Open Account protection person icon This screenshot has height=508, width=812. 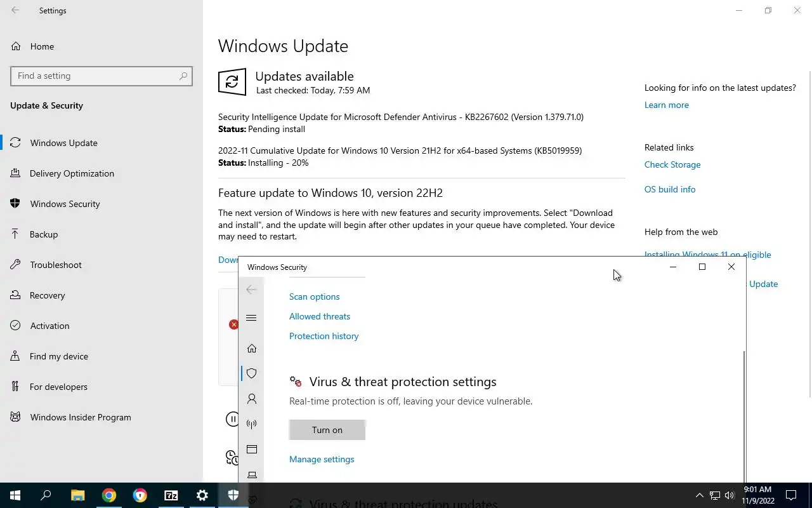252,399
